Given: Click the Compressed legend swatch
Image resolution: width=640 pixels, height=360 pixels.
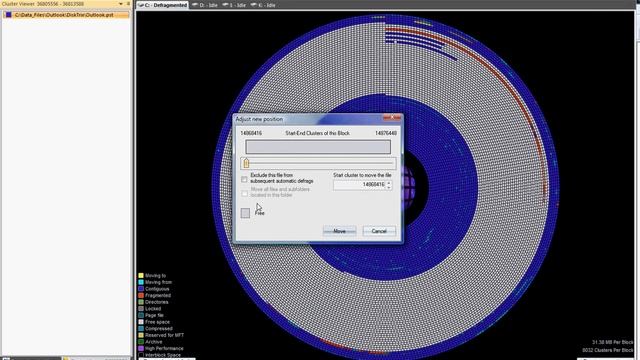Looking at the screenshot, I should click(x=141, y=328).
